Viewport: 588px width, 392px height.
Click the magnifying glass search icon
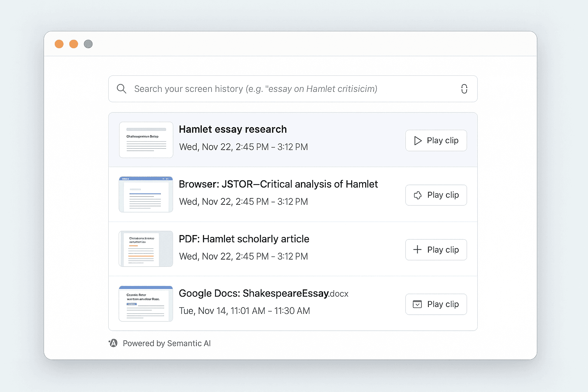click(x=121, y=89)
